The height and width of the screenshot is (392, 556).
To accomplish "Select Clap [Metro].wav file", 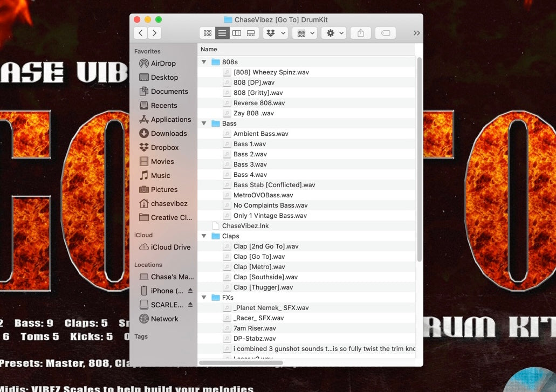I will [306, 267].
